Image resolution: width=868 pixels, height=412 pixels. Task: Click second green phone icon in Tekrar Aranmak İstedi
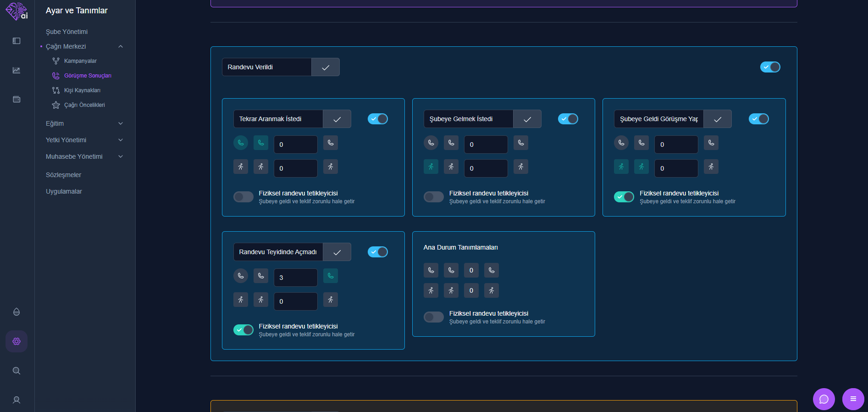click(261, 143)
